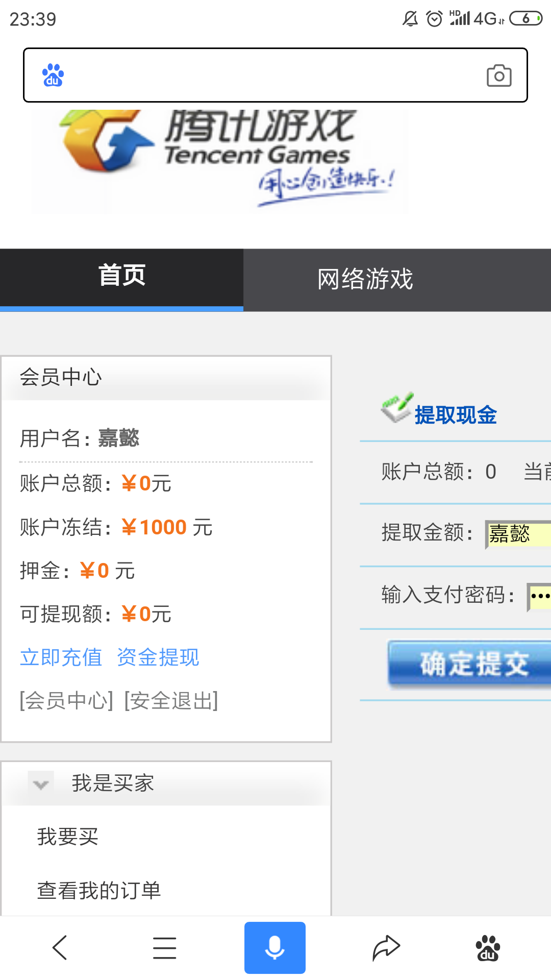This screenshot has height=980, width=551.
Task: Click 安全退出 to log out
Action: (x=170, y=701)
